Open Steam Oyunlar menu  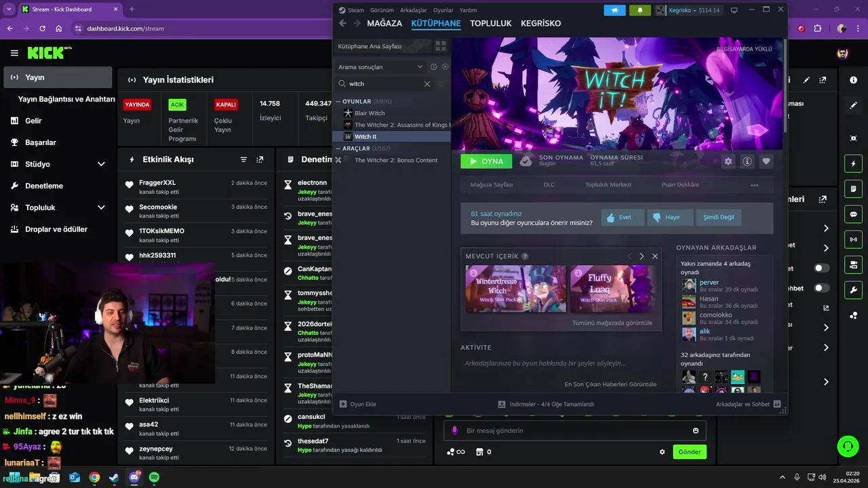(x=443, y=10)
